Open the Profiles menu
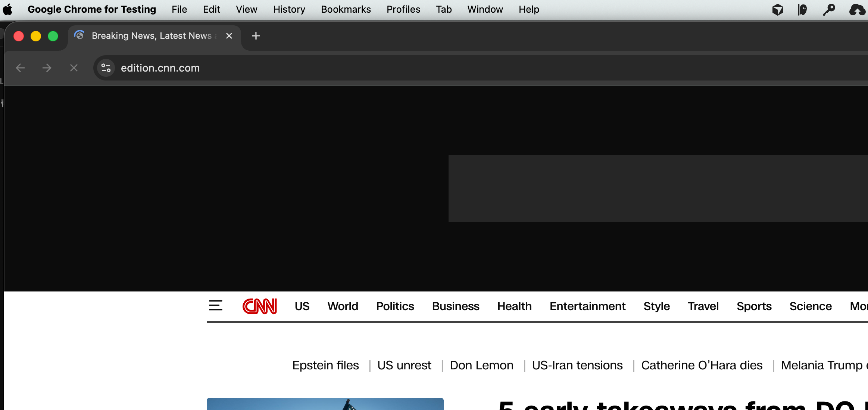The image size is (868, 410). [x=403, y=9]
